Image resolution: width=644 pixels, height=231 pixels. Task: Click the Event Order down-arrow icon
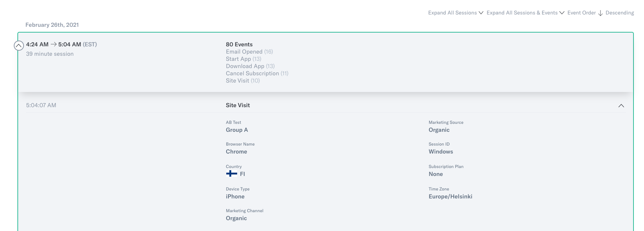[x=600, y=13]
